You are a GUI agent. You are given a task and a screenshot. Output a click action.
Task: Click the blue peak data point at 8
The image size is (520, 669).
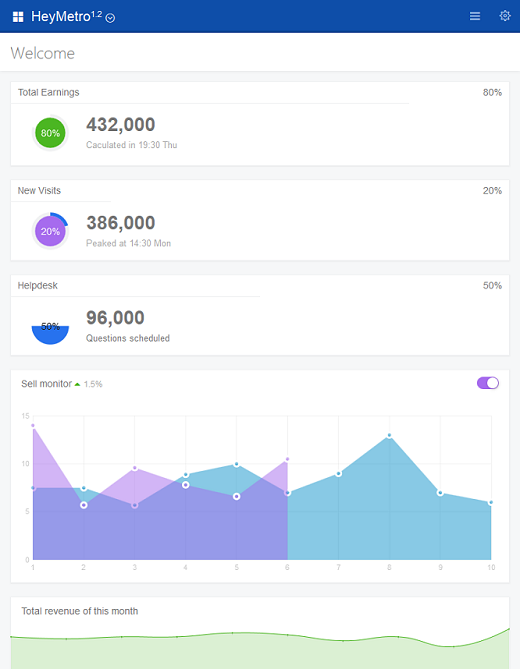pyautogui.click(x=389, y=436)
